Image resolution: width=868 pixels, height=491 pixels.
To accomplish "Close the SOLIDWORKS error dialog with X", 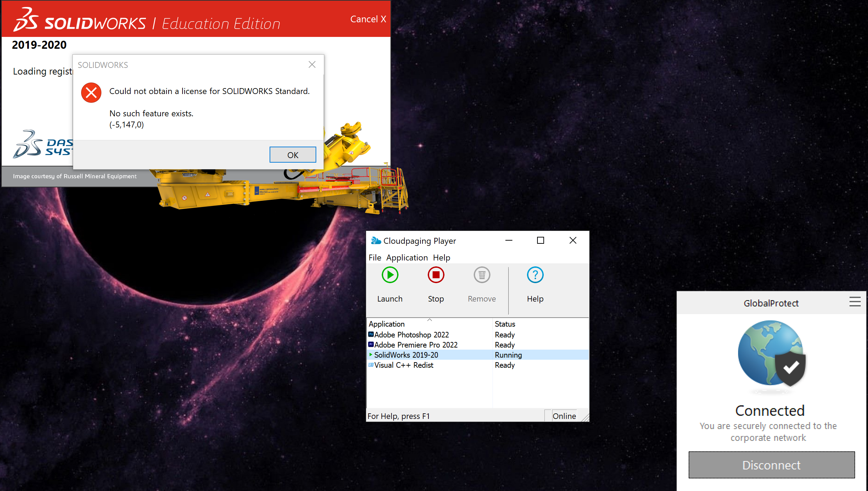I will [x=312, y=64].
